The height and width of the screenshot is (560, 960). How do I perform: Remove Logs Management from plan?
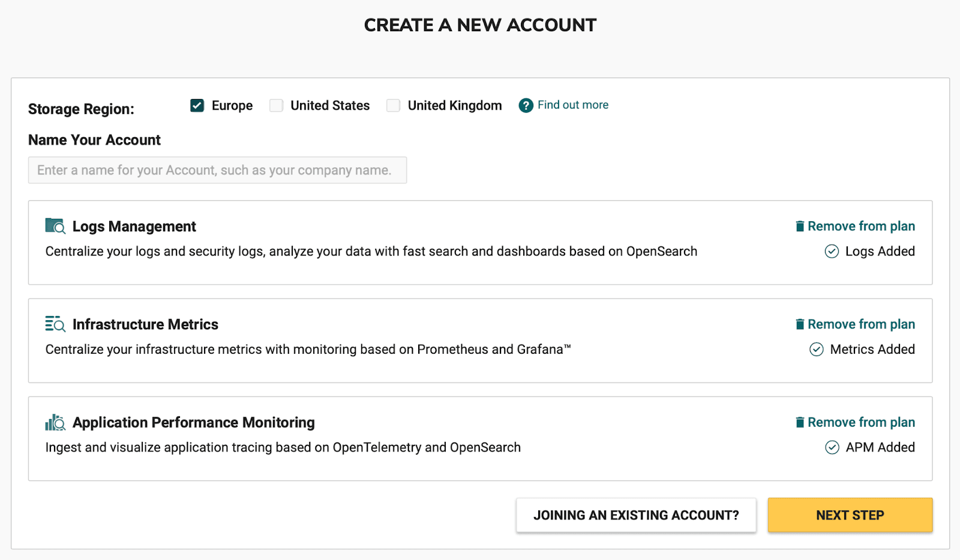click(861, 226)
